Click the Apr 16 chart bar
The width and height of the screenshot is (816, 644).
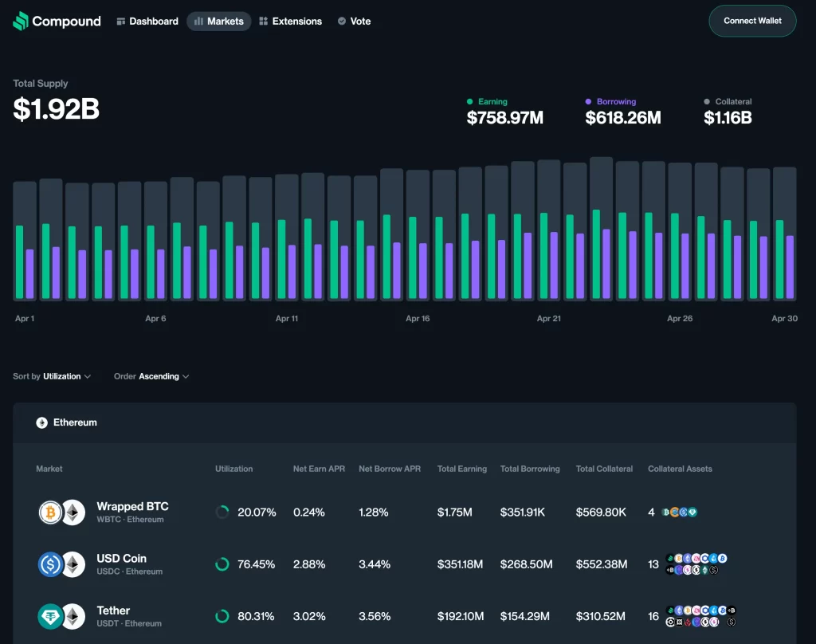pos(418,235)
